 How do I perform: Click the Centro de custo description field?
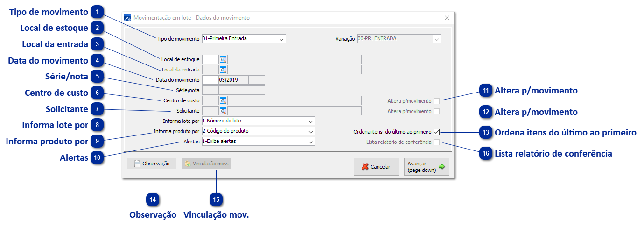(x=294, y=100)
